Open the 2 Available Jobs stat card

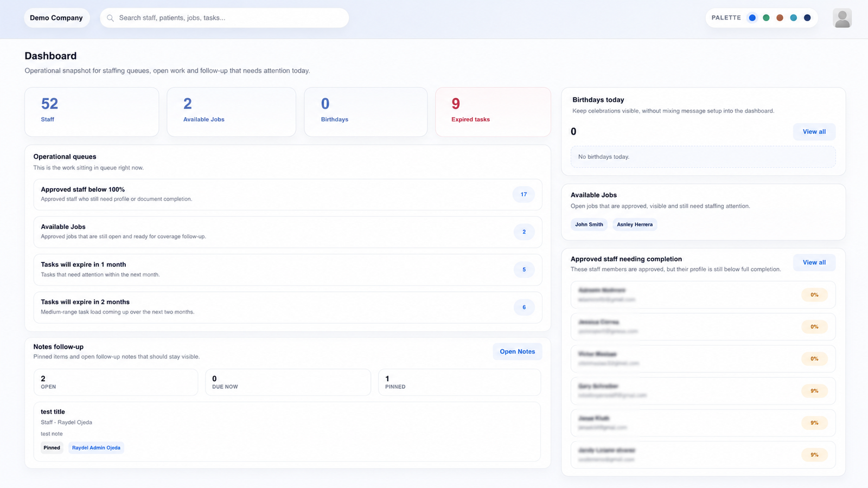[232, 112]
